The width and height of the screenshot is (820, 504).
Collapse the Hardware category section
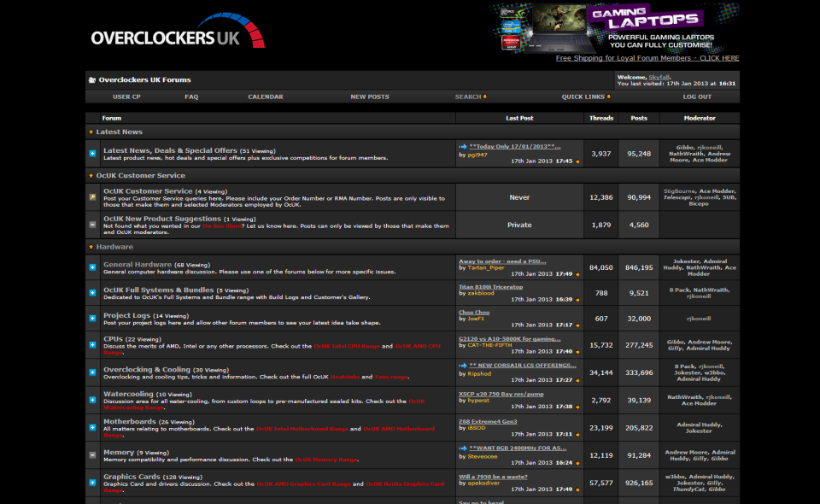[91, 247]
